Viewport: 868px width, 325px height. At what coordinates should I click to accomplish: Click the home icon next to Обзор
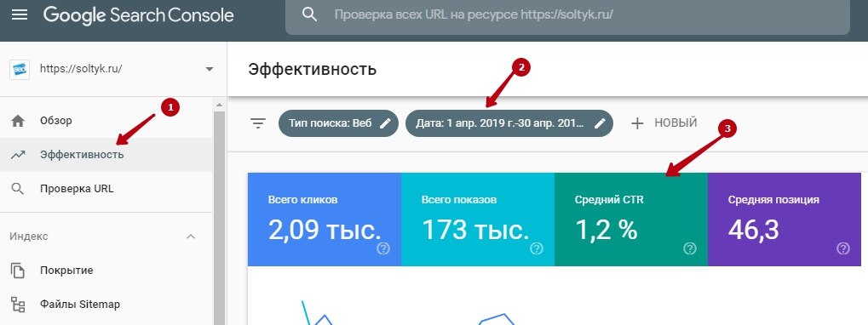(x=18, y=121)
